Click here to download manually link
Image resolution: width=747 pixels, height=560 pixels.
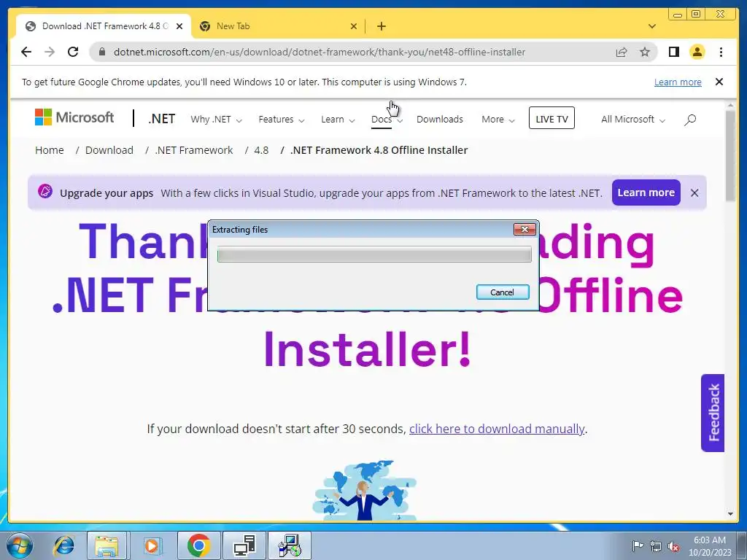tap(496, 429)
